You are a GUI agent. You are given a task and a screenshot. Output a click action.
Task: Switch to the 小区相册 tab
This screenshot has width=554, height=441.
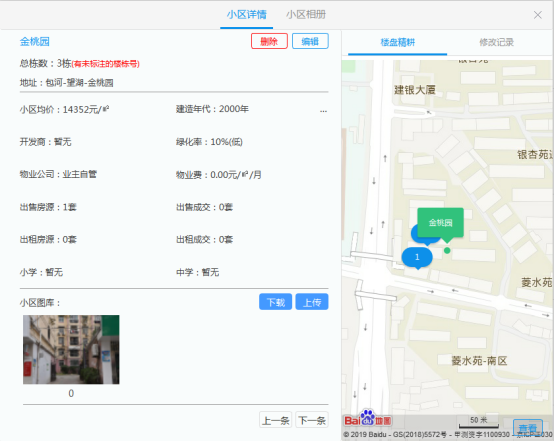pos(306,14)
